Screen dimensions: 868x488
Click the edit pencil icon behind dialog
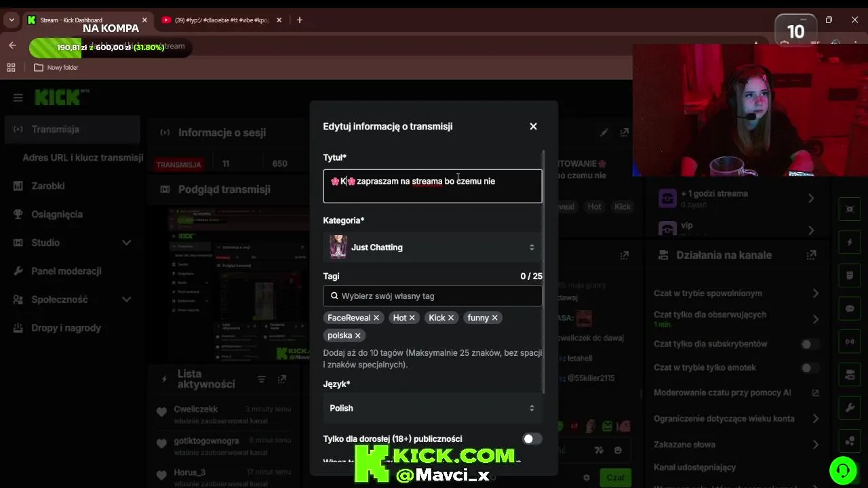point(604,133)
